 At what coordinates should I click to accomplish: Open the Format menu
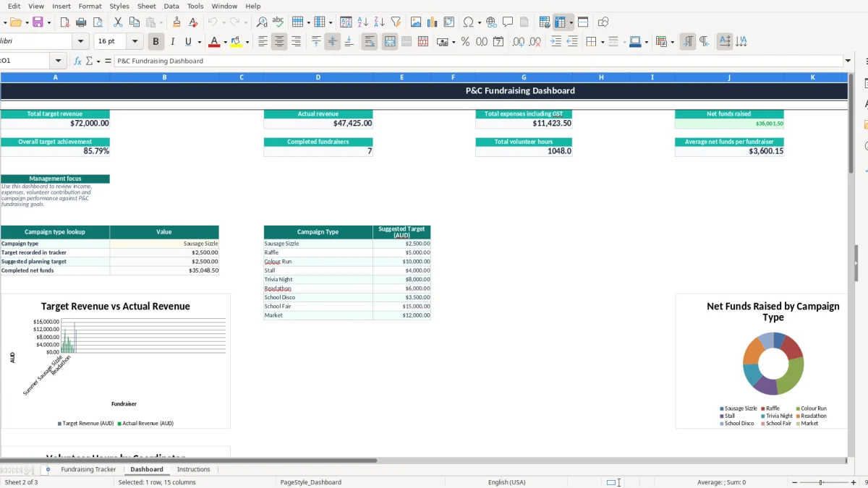90,6
